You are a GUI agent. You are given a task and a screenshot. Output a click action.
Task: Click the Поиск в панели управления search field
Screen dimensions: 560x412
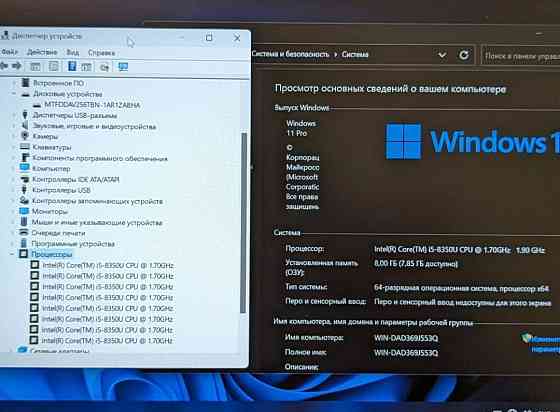coord(521,56)
